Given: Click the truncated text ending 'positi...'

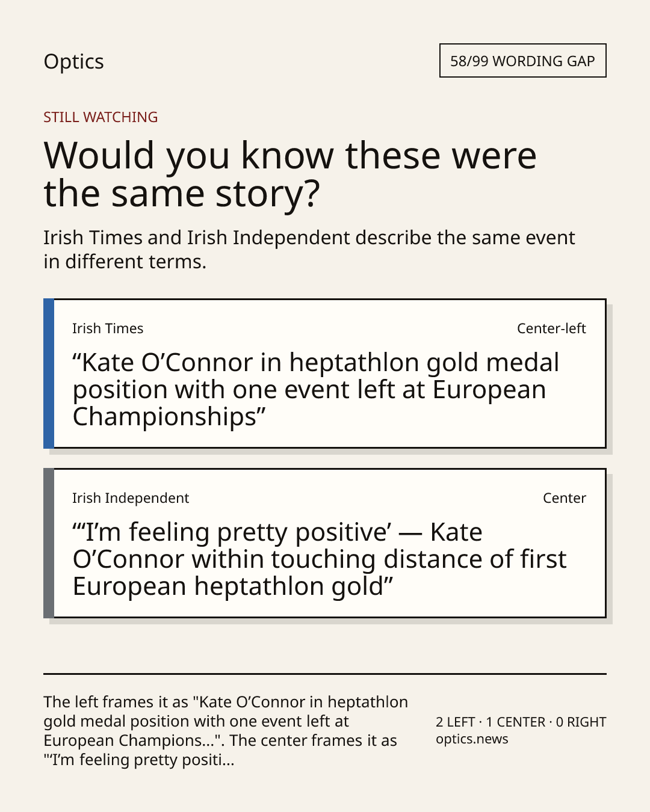Looking at the screenshot, I should pyautogui.click(x=139, y=760).
